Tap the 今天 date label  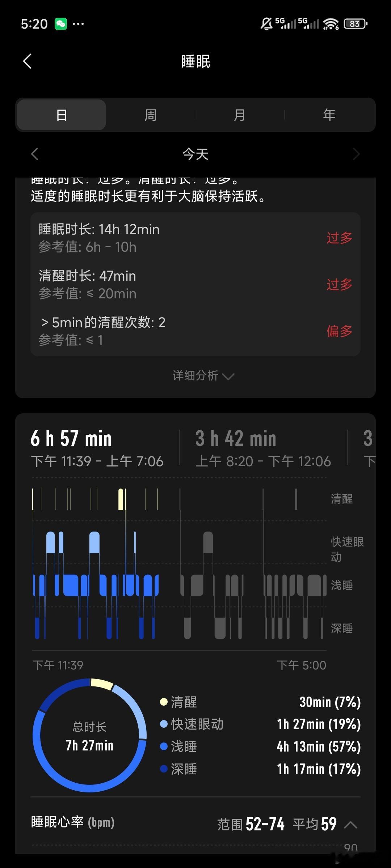point(195,154)
